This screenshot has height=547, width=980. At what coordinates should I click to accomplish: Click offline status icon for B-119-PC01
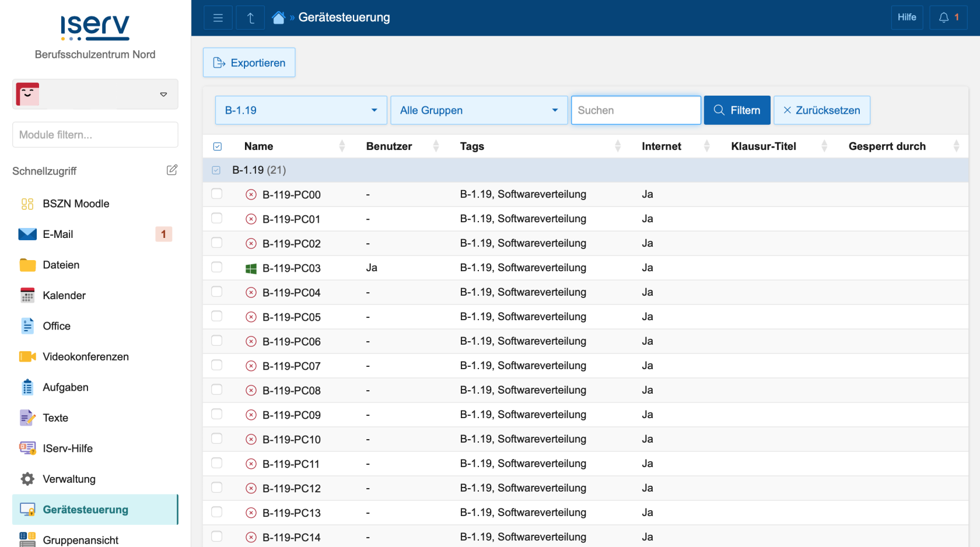click(x=251, y=219)
